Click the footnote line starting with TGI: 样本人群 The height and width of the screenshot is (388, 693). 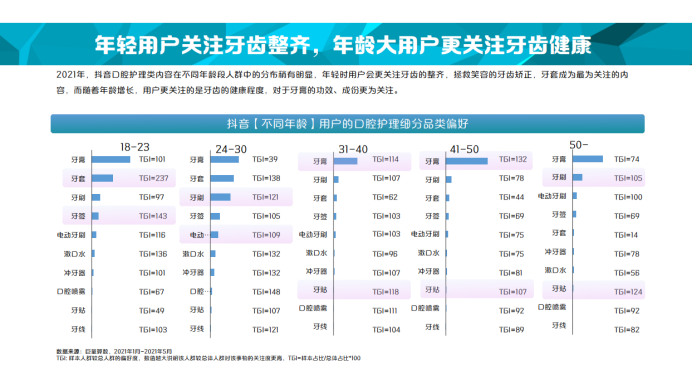click(208, 358)
